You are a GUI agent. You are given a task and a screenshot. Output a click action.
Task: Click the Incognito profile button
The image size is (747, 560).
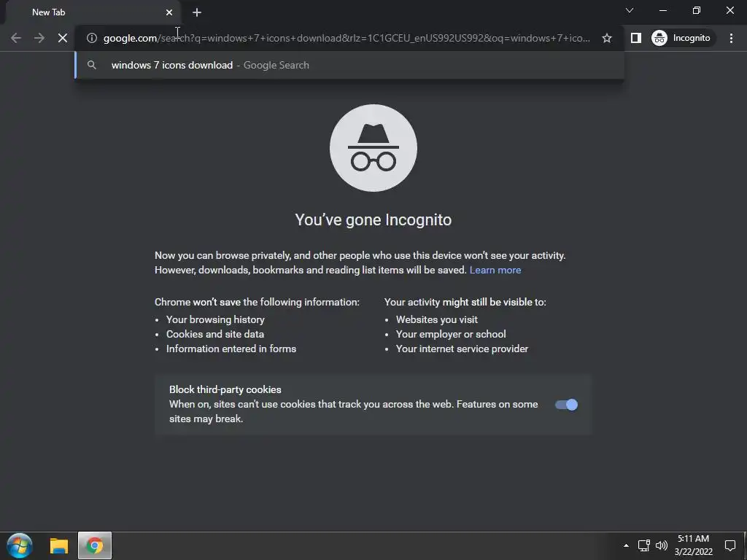click(681, 38)
